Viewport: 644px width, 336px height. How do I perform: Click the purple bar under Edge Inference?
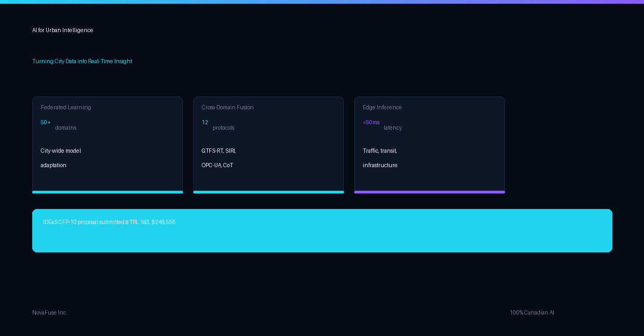[429, 192]
